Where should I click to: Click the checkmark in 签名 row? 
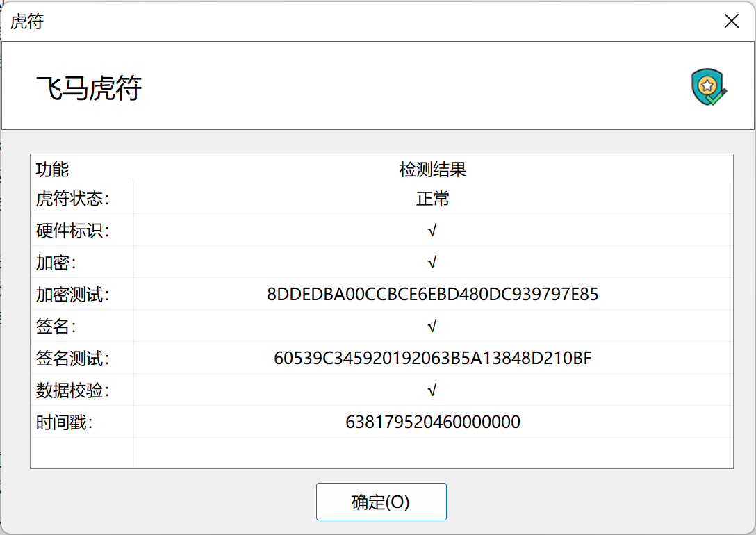pyautogui.click(x=432, y=327)
